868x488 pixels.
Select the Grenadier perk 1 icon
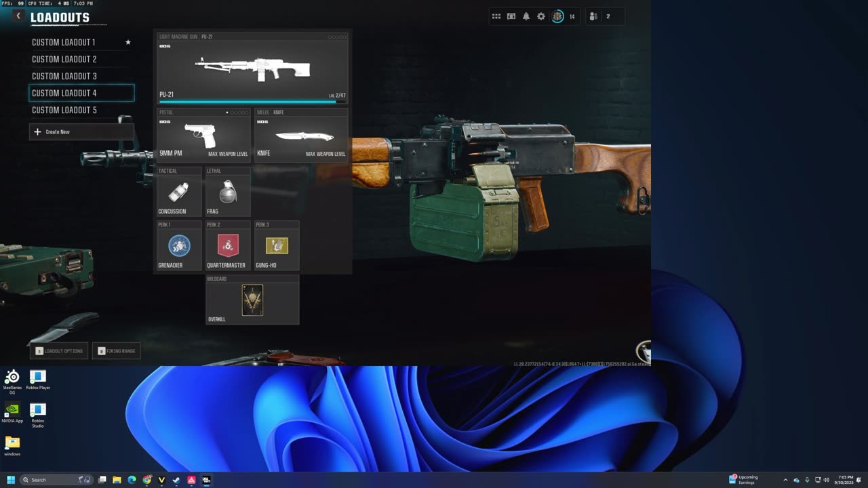coord(179,245)
